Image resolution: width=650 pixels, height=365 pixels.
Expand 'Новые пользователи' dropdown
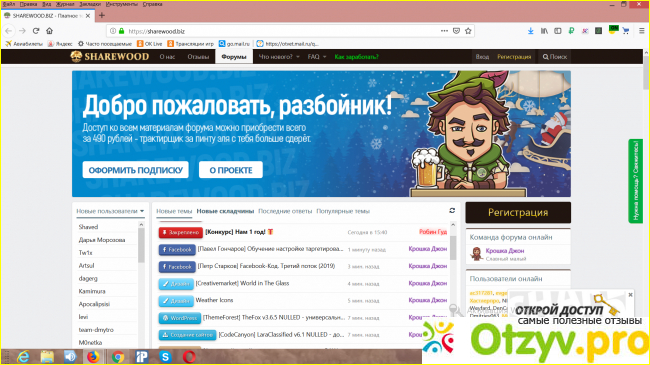[x=110, y=211]
